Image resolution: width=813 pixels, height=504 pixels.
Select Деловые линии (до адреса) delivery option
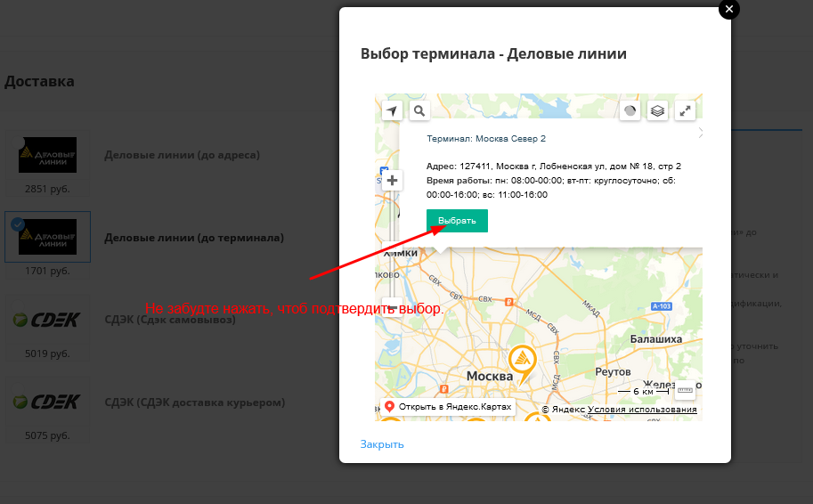182,155
